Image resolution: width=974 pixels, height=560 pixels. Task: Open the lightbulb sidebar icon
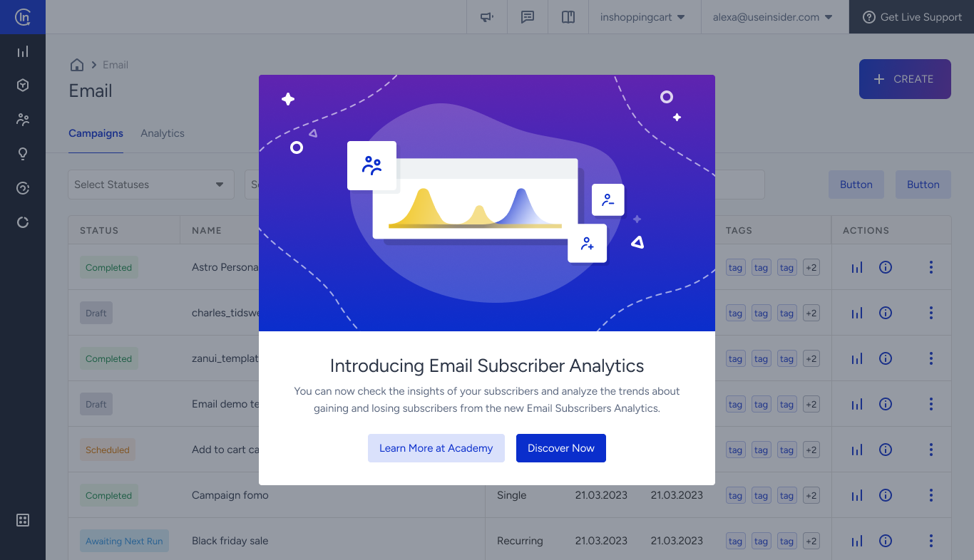click(x=23, y=154)
